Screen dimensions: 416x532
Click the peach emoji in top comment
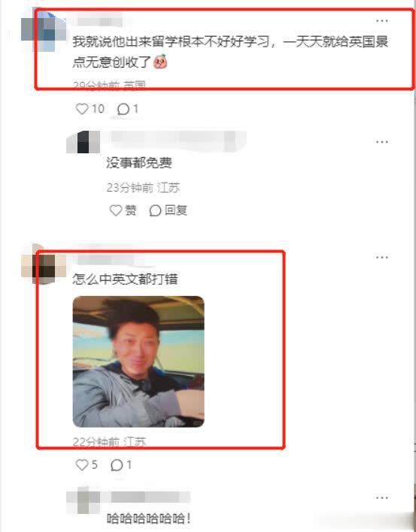click(x=160, y=62)
